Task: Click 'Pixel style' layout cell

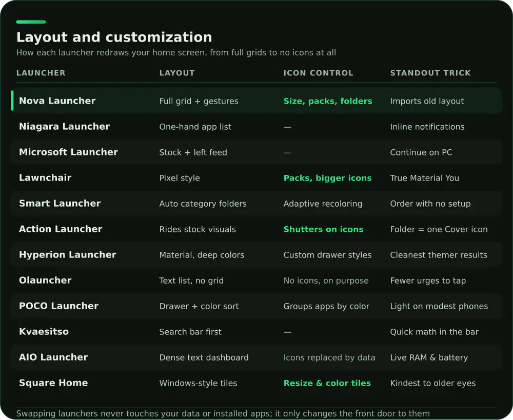Action: pos(180,178)
